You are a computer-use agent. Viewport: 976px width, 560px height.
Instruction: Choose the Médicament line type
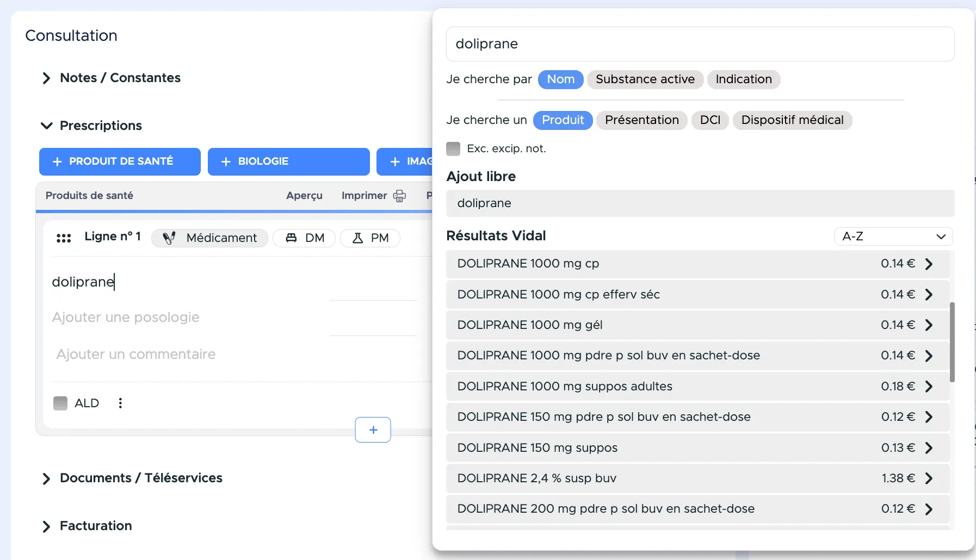tap(209, 238)
